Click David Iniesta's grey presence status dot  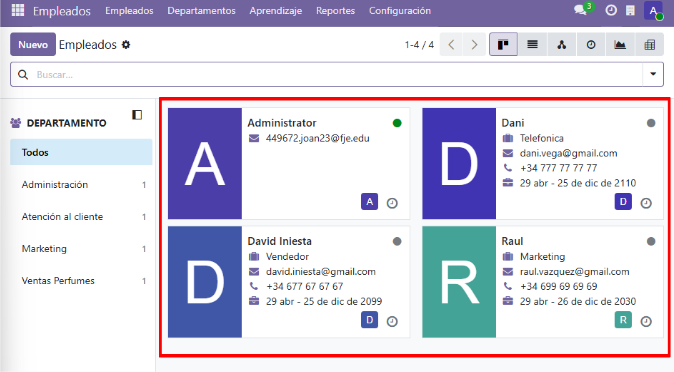pos(397,241)
